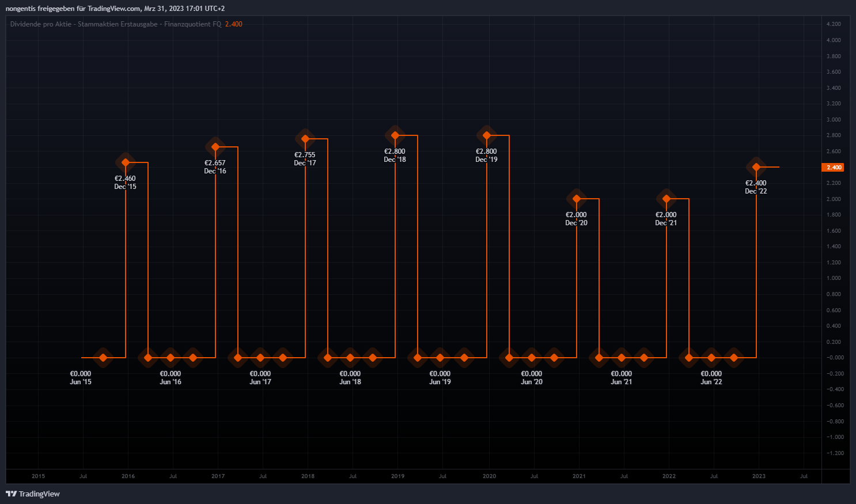Click the 2019 label on the time axis
The height and width of the screenshot is (504, 856).
pyautogui.click(x=397, y=476)
